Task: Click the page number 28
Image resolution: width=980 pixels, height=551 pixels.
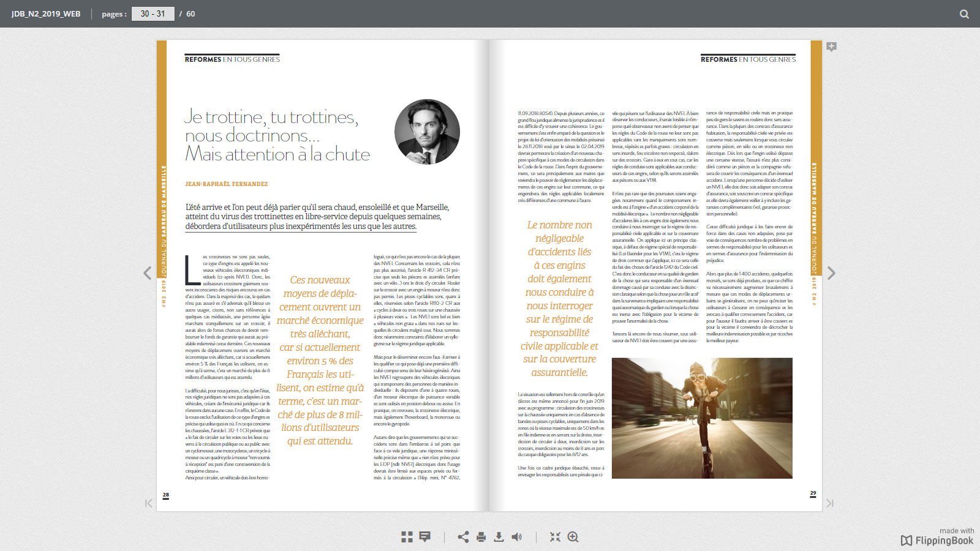Action: coord(165,495)
